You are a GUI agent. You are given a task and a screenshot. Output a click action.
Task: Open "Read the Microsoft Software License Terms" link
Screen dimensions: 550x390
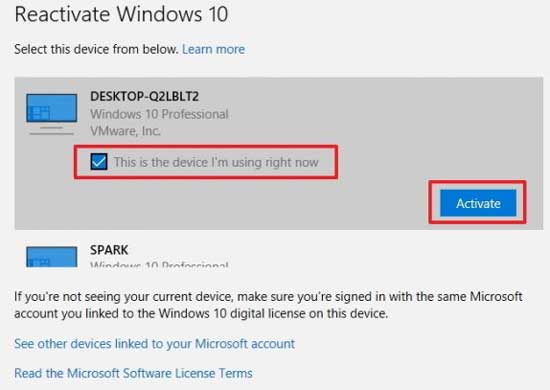click(x=133, y=373)
